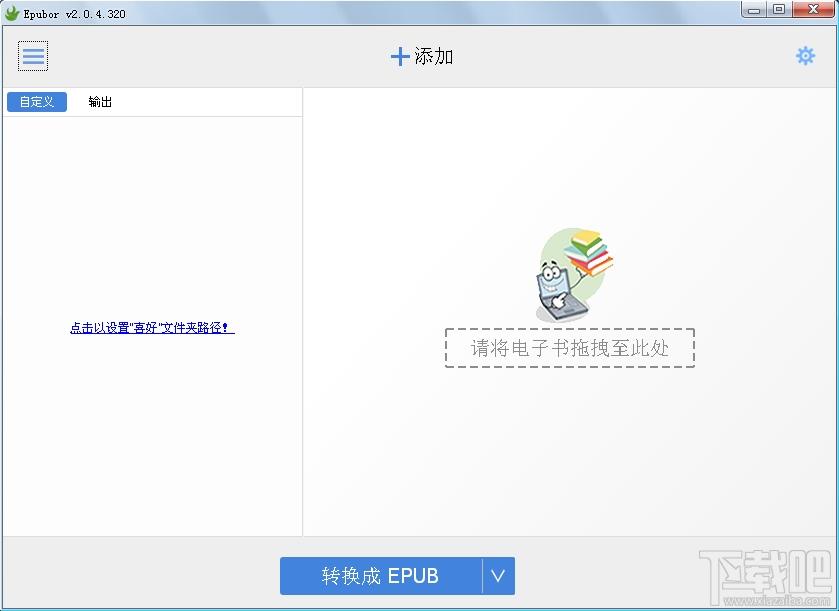The image size is (839, 611).
Task: Open the 喜好 folder path link
Action: [152, 327]
